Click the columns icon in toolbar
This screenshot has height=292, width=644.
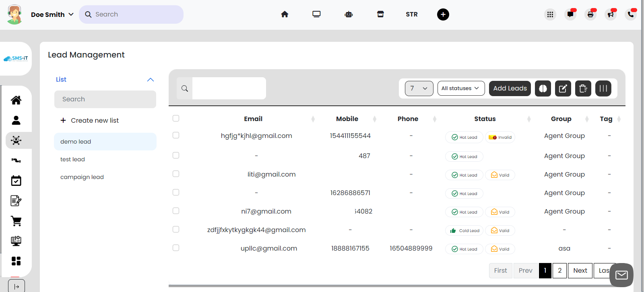point(603,88)
